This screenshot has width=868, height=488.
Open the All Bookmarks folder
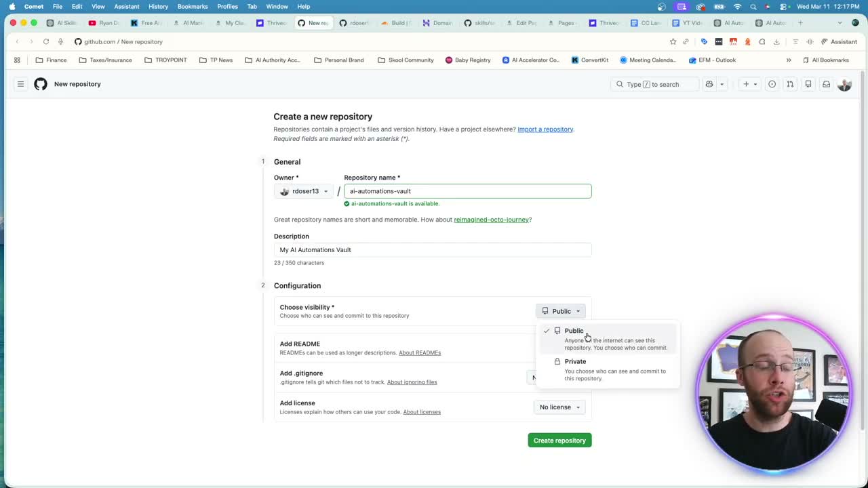825,60
